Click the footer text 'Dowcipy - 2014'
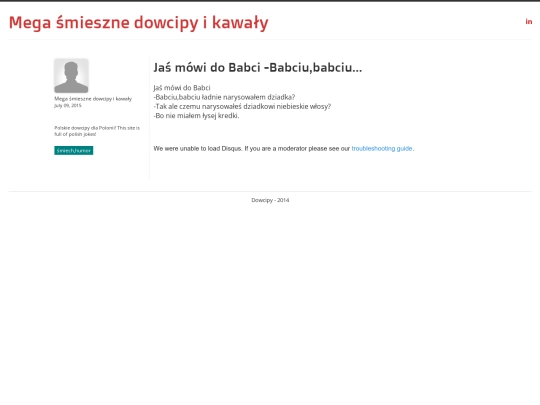Screen dimensions: 540x405 [x=270, y=200]
